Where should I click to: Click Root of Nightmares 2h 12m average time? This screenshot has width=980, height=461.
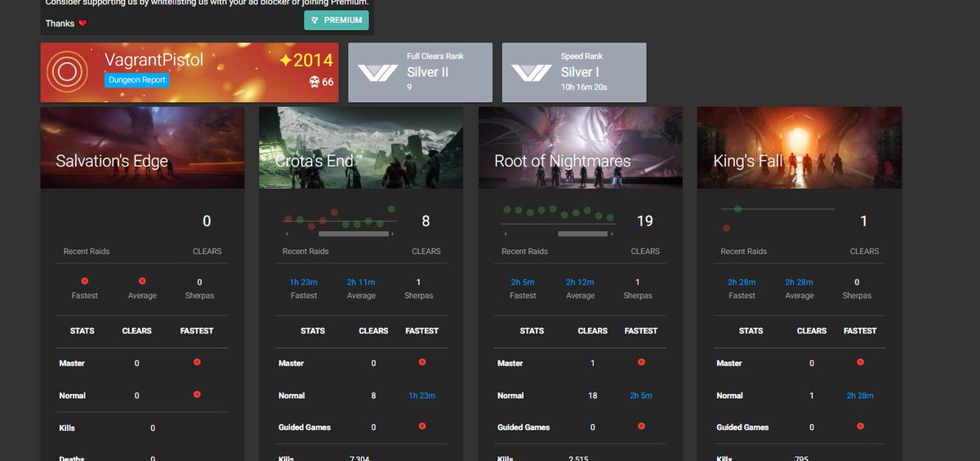coord(580,282)
